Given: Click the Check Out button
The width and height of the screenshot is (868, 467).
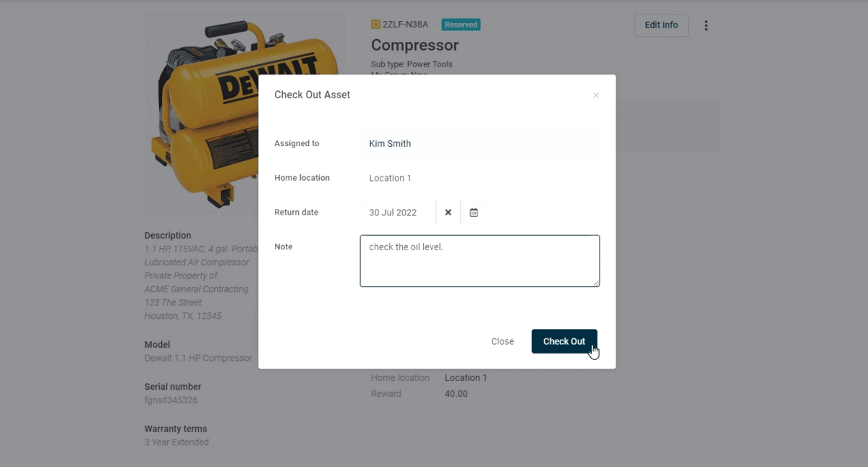Looking at the screenshot, I should 563,341.
